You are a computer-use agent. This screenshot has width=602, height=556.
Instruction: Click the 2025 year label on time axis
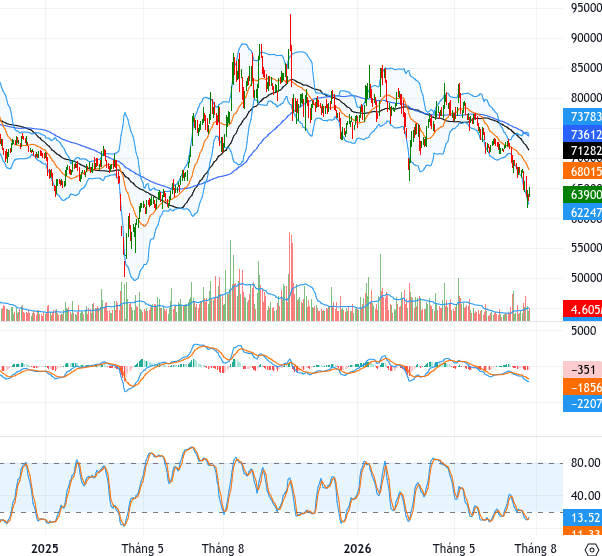[45, 548]
